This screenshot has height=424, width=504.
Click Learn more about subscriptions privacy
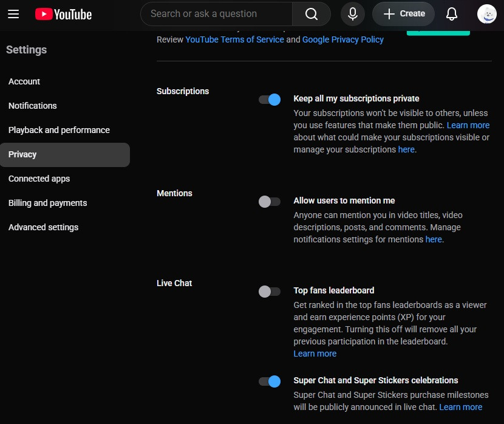468,125
